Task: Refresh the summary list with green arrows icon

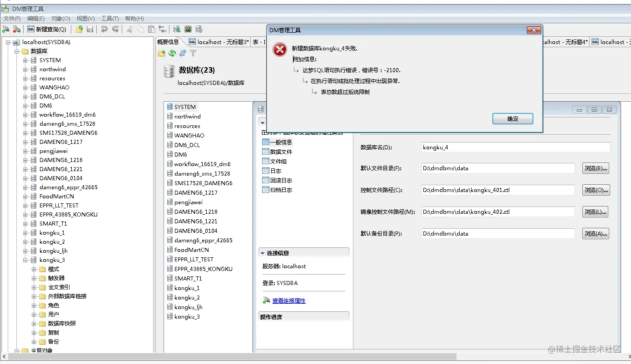Action: pos(172,54)
